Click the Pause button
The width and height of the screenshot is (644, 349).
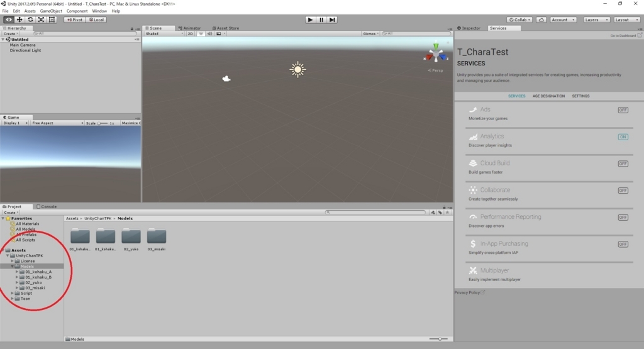[x=321, y=19]
